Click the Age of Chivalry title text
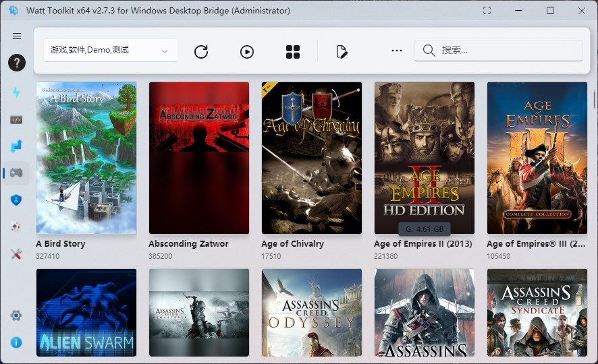This screenshot has height=364, width=598. [292, 244]
